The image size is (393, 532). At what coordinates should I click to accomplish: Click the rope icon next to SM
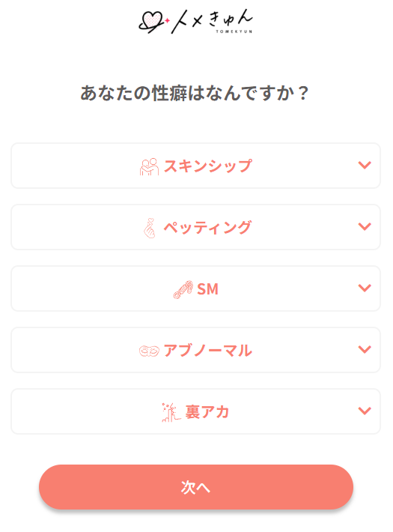pos(183,289)
